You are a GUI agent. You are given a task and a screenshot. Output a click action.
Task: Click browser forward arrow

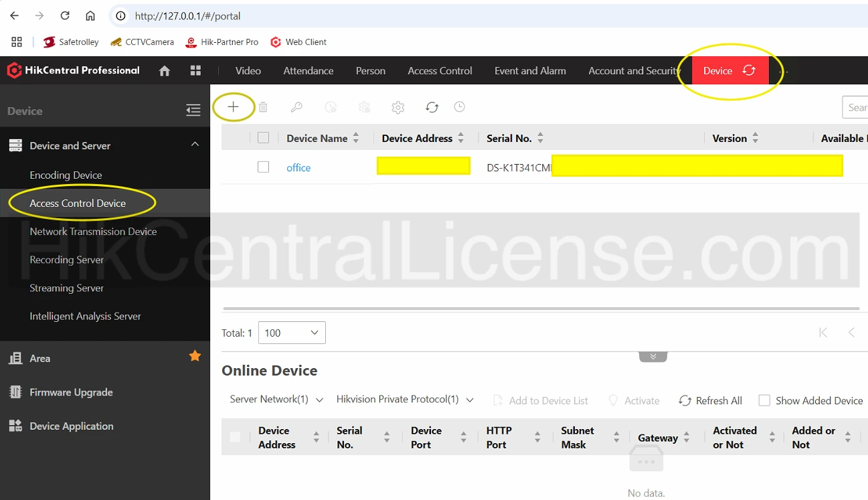click(x=39, y=15)
